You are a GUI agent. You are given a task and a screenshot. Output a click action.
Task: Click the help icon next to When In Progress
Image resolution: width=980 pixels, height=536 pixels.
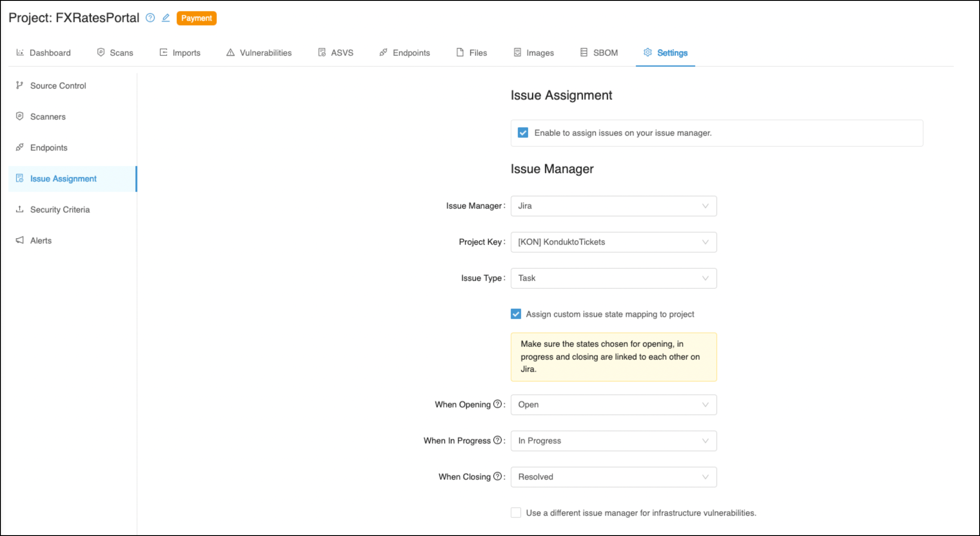pyautogui.click(x=497, y=440)
